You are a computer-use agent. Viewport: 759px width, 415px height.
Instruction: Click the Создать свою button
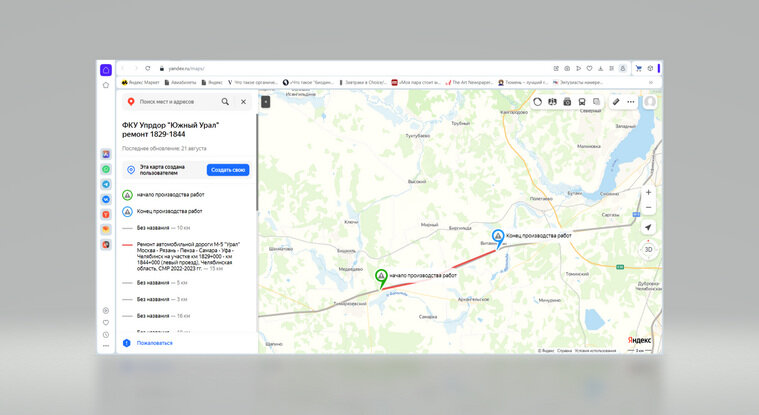228,170
